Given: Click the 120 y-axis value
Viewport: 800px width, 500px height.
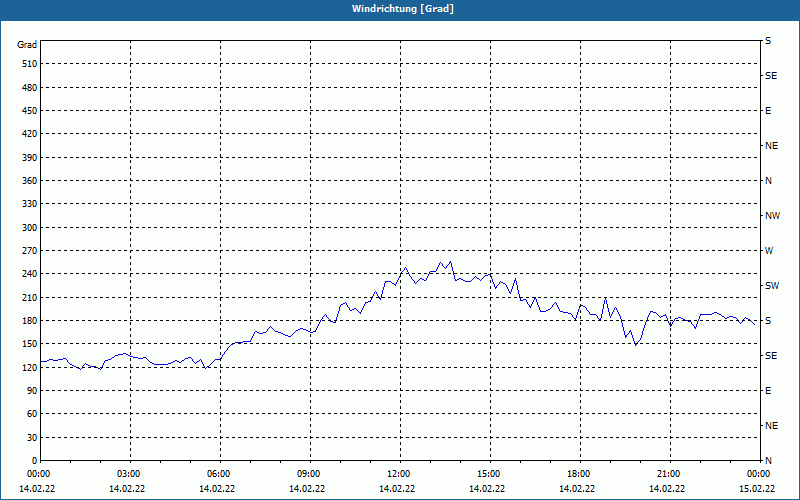Looking at the screenshot, I should point(30,367).
